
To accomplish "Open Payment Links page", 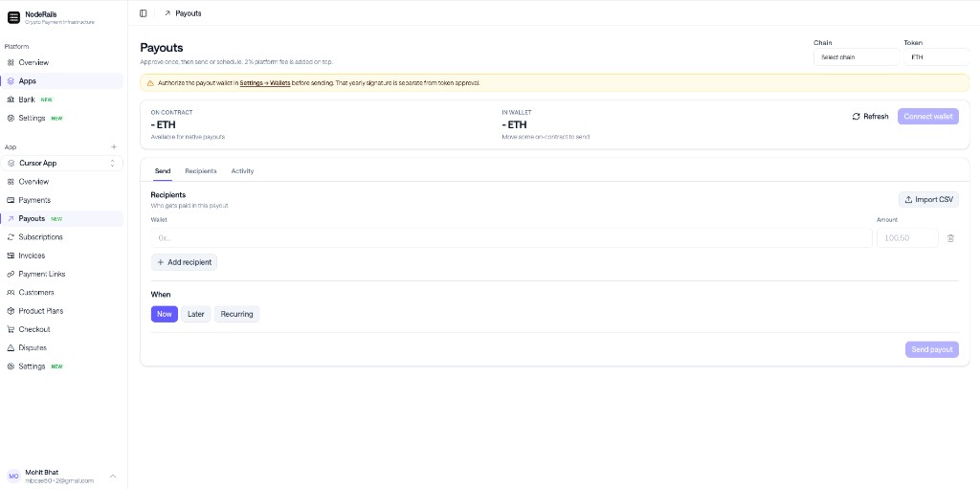I will coord(62,274).
